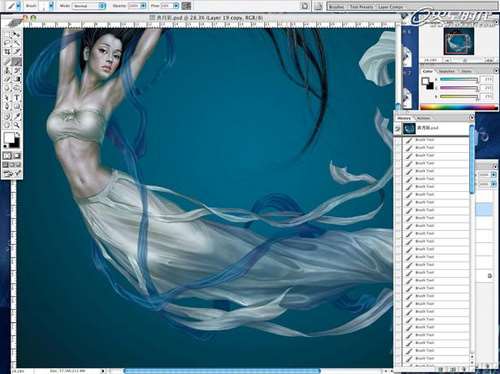Open the Opacity value dropdown arrow
The width and height of the screenshot is (500, 374).
click(x=143, y=6)
